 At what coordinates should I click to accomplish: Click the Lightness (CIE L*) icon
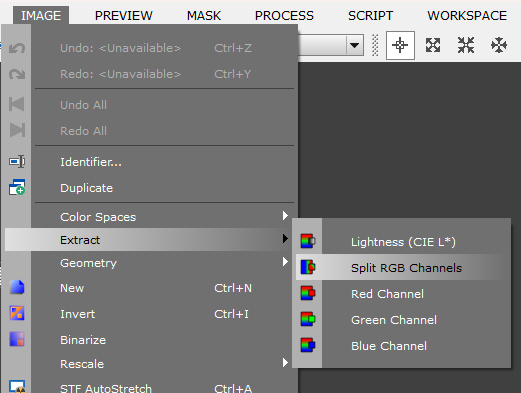pos(308,241)
